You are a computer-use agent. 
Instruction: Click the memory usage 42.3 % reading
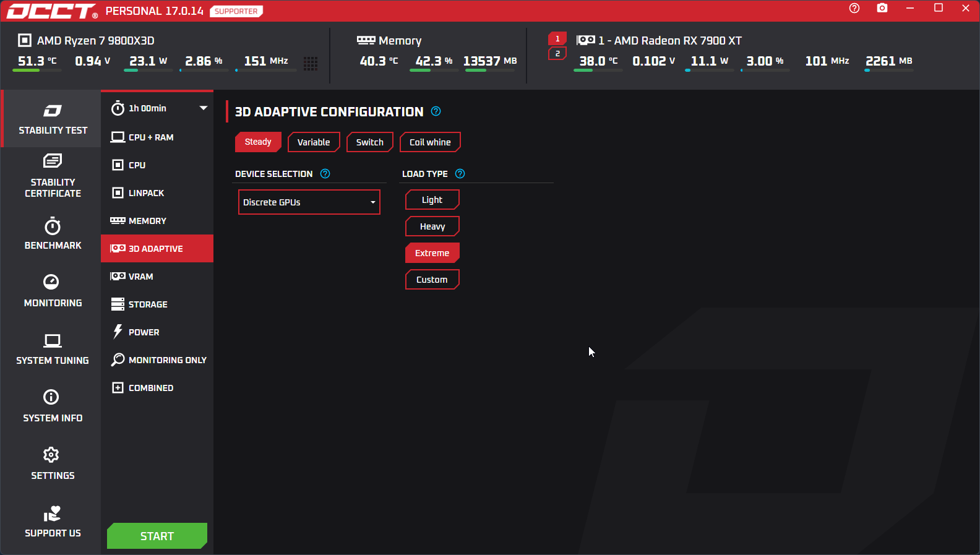[x=434, y=61]
